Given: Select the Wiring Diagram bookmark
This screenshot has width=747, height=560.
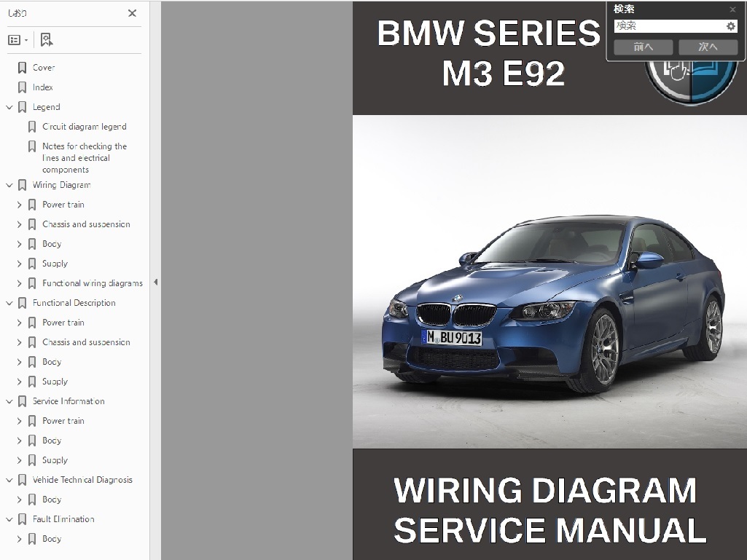Looking at the screenshot, I should (x=61, y=185).
